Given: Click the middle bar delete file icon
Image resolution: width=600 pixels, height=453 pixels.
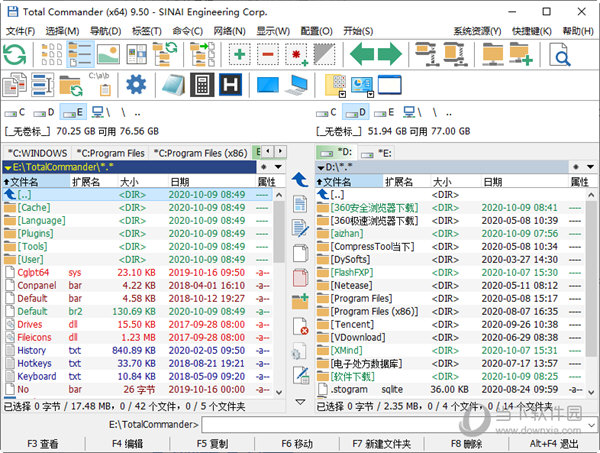Looking at the screenshot, I should 300,326.
